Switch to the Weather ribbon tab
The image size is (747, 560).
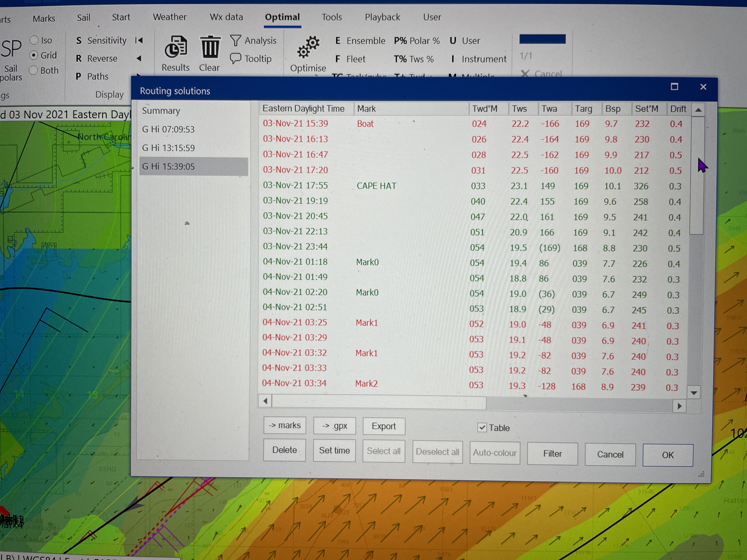[170, 17]
